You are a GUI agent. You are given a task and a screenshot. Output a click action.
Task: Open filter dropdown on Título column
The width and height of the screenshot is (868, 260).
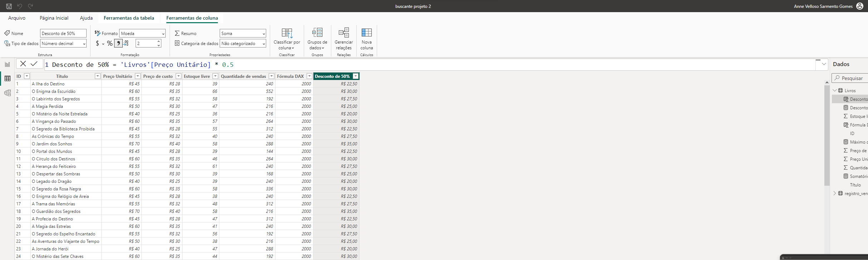pyautogui.click(x=97, y=76)
